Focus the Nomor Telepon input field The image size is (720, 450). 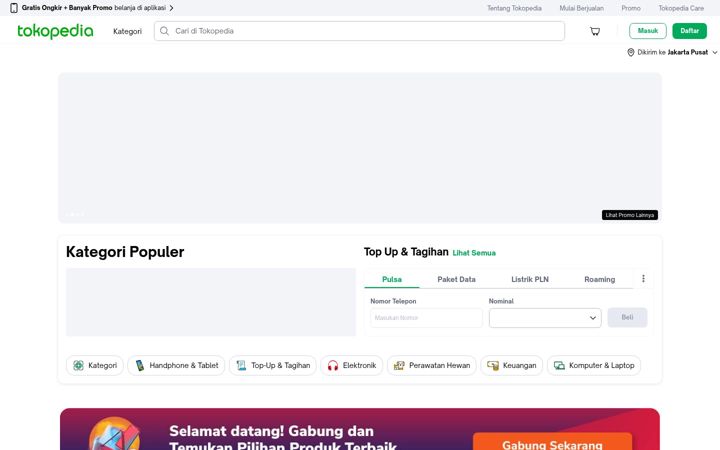pos(426,318)
